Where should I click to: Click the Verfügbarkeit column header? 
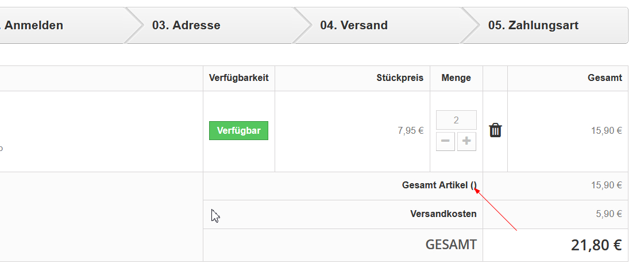coord(238,78)
